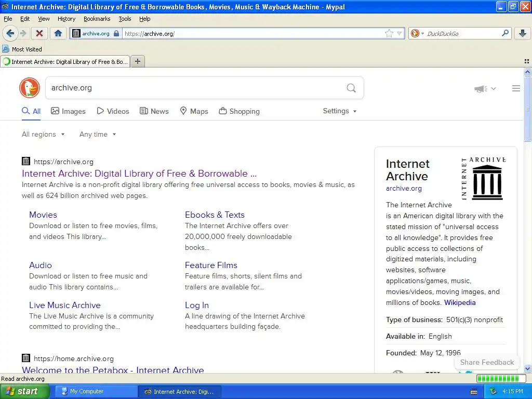Click the archive.org favicon beside first result
This screenshot has height=399, width=532.
[x=26, y=161]
